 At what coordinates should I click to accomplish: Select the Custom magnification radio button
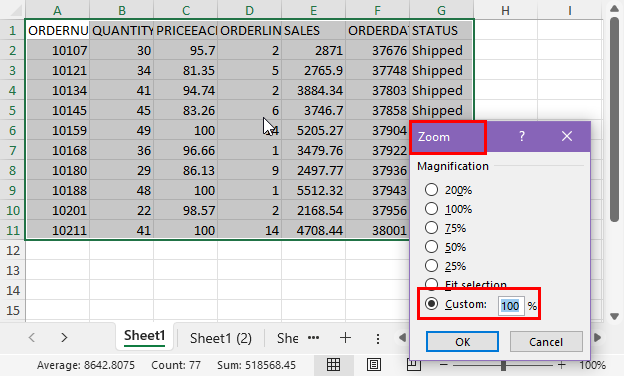click(x=431, y=304)
